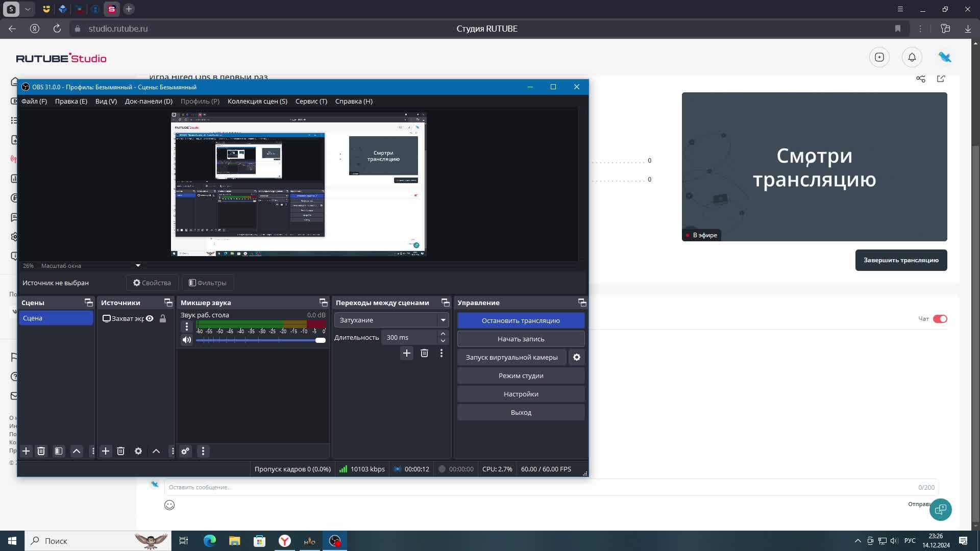Screen dimensions: 980x551
Task: Open Вид (V) menu
Action: click(106, 101)
